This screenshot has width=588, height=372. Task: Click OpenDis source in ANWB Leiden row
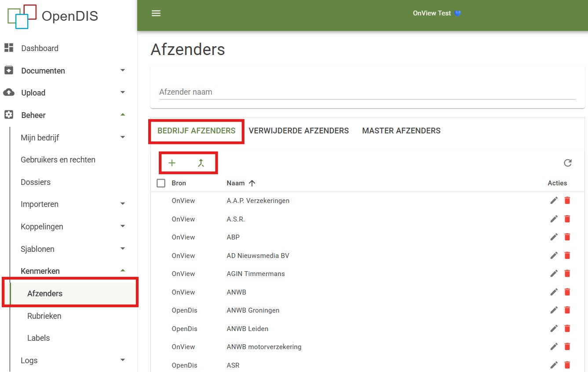coord(184,328)
